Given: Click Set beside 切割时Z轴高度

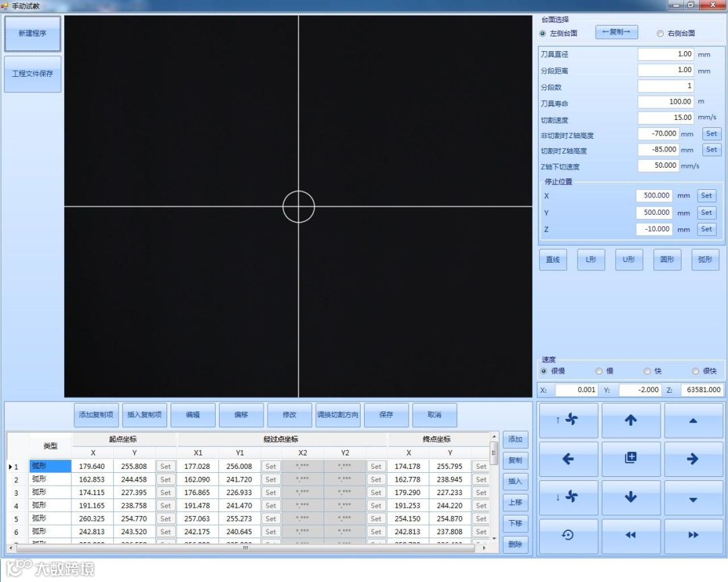Looking at the screenshot, I should [712, 150].
